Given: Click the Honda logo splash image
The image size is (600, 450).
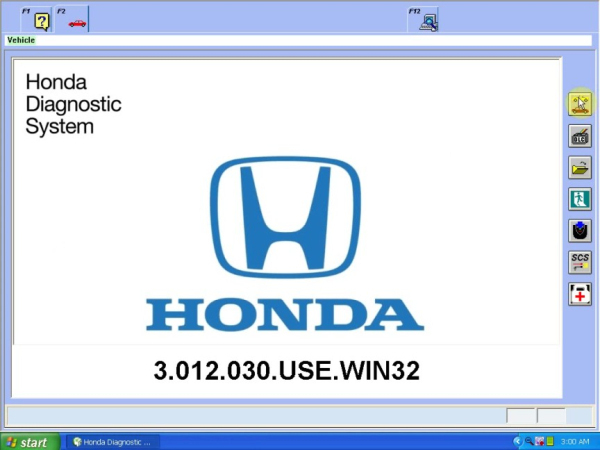Looking at the screenshot, I should coord(285,243).
